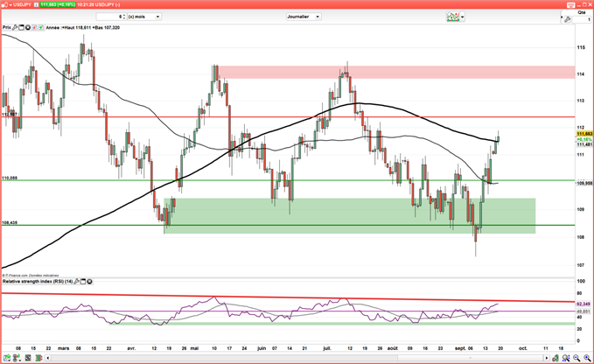Screen dimensions: 594x364
Task: Click auto-scale icon in bottom-right corner
Action: [556, 358]
